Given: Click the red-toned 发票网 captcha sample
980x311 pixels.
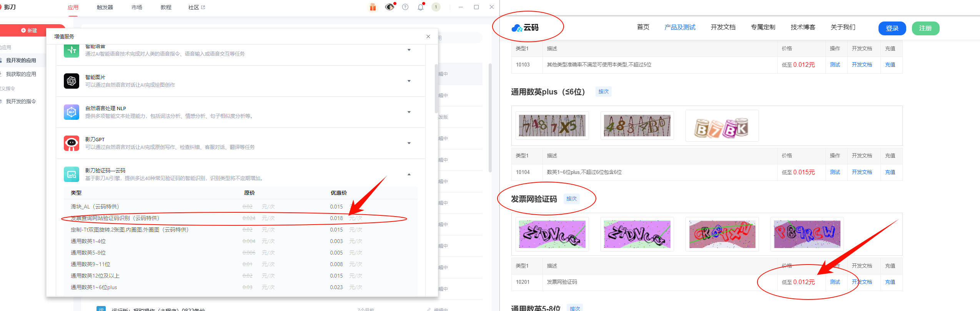Looking at the screenshot, I should click(722, 234).
